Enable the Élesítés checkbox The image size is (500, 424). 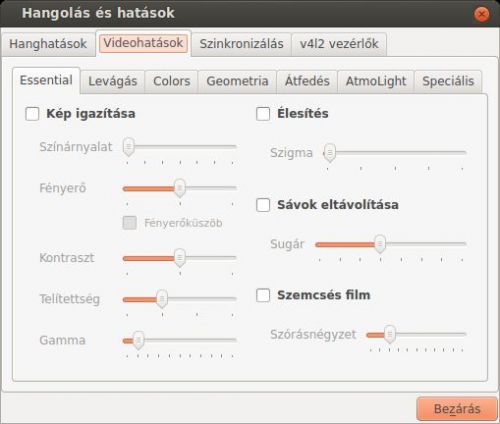(x=263, y=114)
